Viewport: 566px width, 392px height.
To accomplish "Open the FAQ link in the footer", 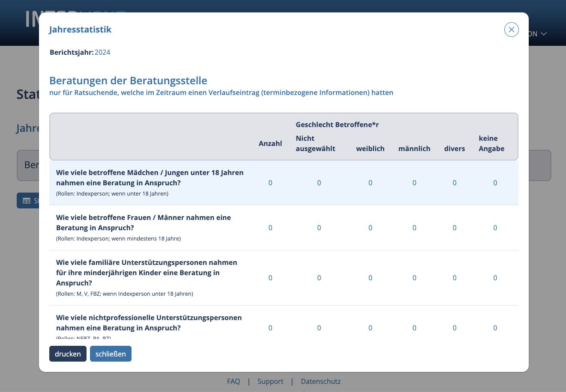I will [x=234, y=381].
